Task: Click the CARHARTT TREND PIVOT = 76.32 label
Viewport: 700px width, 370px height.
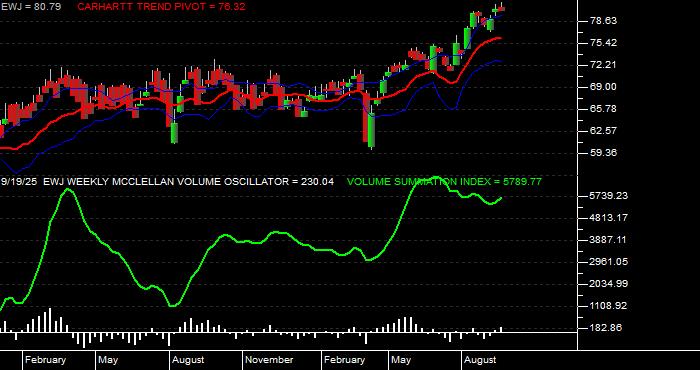Action: click(x=161, y=7)
